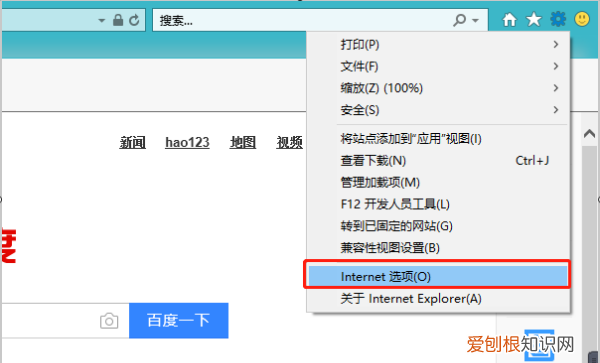Choose 管理加载项 (Manage add-ons)

pyautogui.click(x=439, y=182)
